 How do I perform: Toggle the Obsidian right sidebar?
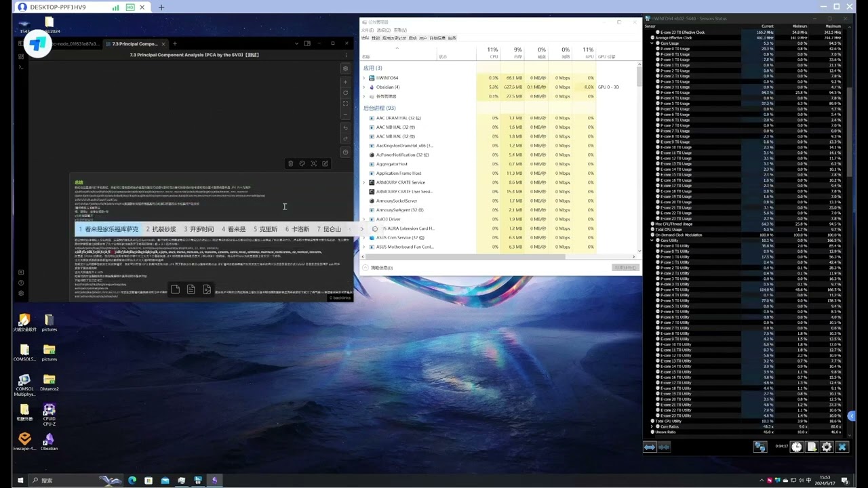point(307,43)
